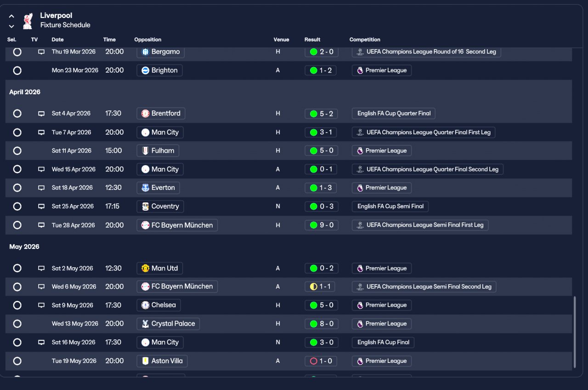Select the Aston Villa fixture radio button
Screen dimensions: 588x390
[x=17, y=361]
